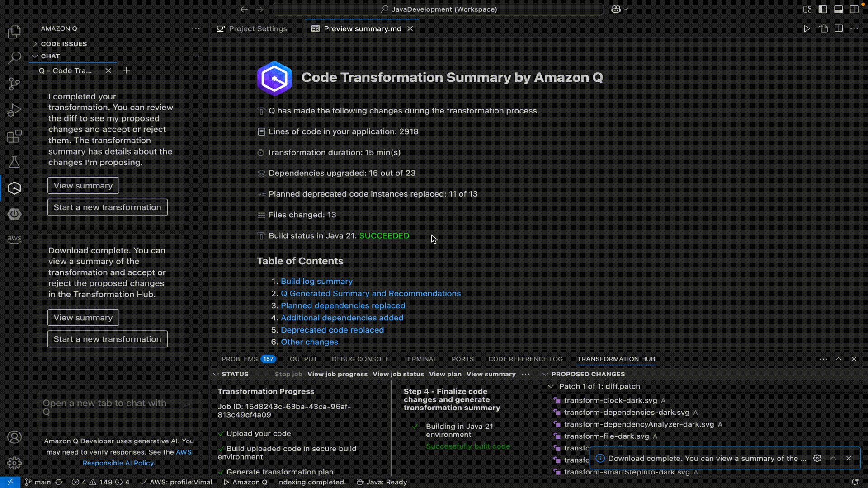This screenshot has height=488, width=868.
Task: Open the Extensions view
Action: pyautogui.click(x=14, y=136)
